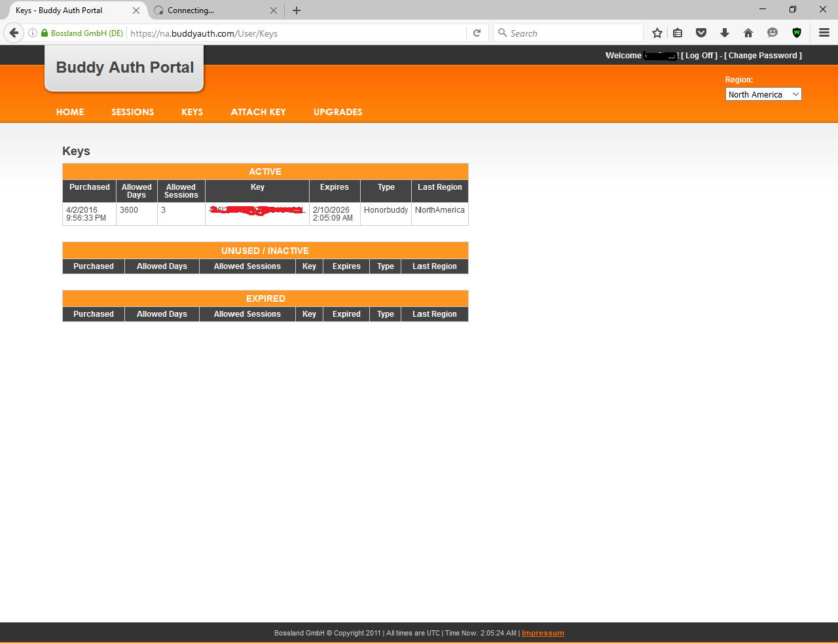Click the smiley face toolbar icon

(773, 33)
